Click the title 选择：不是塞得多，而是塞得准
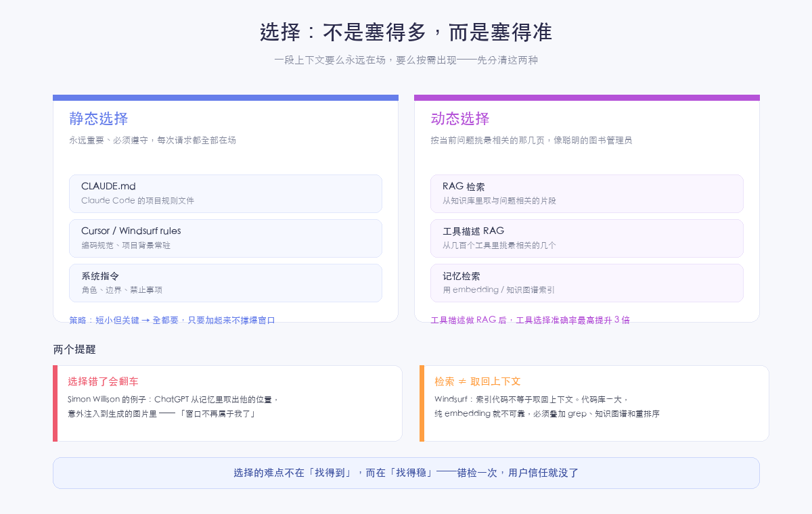Screen dimensions: 812x514 coord(406,32)
